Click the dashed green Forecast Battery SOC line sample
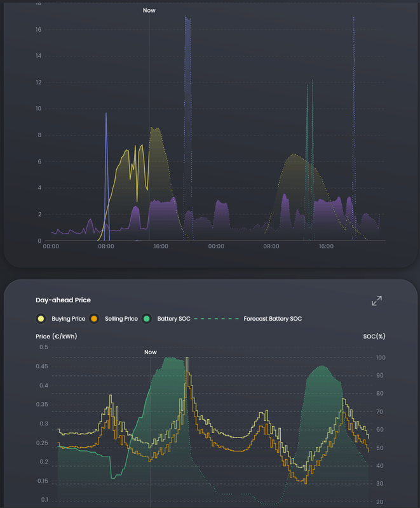 pos(217,319)
